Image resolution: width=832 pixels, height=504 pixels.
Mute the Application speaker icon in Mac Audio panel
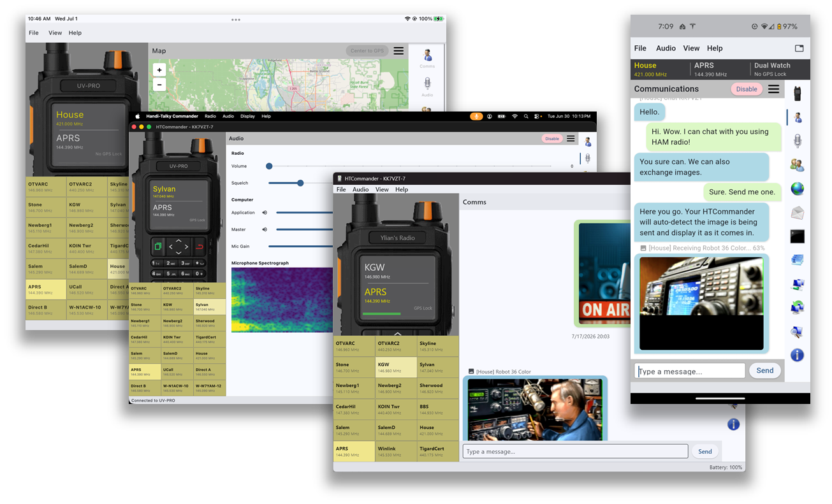pyautogui.click(x=264, y=213)
